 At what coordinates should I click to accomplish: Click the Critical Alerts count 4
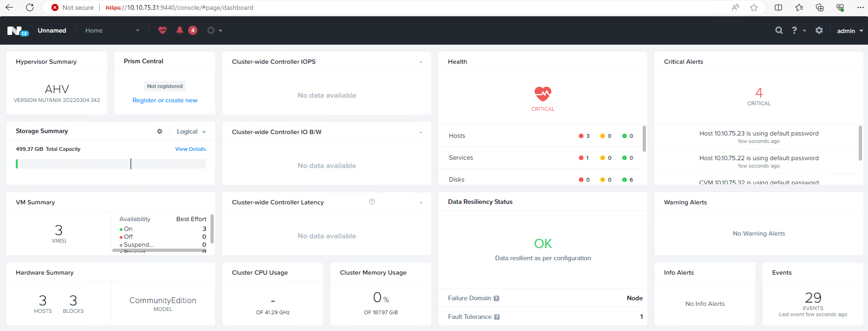pos(759,93)
